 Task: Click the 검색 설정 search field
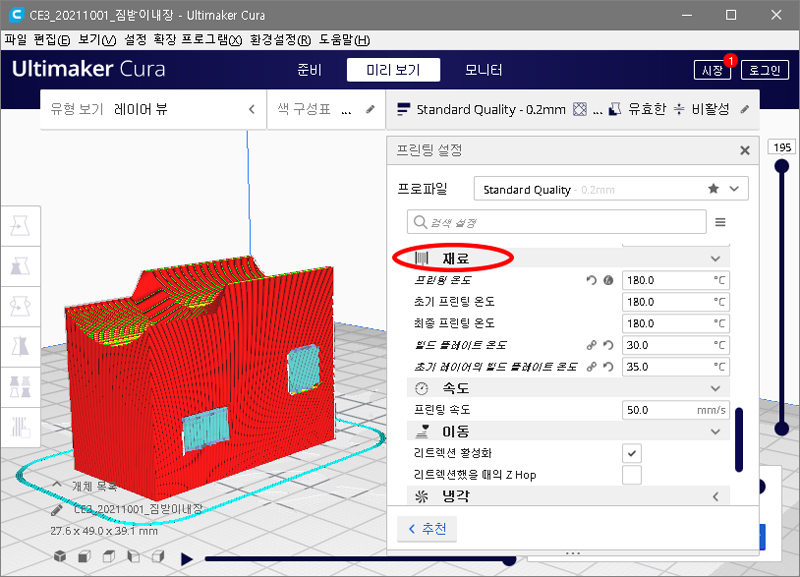(557, 222)
